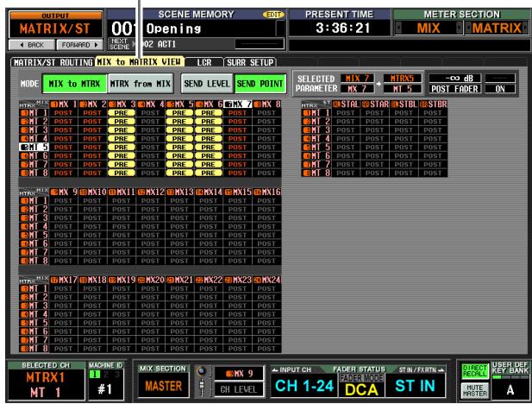Select the MX16 column header
The height and width of the screenshot is (404, 532).
coord(266,192)
